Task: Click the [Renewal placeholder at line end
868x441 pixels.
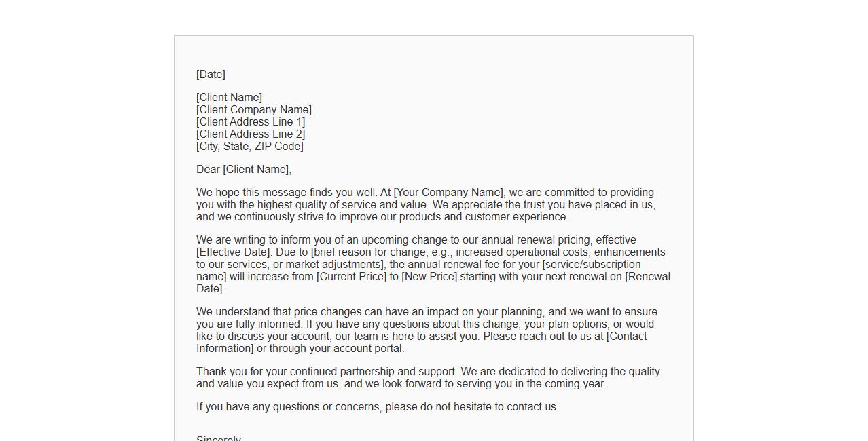Action: click(x=647, y=277)
